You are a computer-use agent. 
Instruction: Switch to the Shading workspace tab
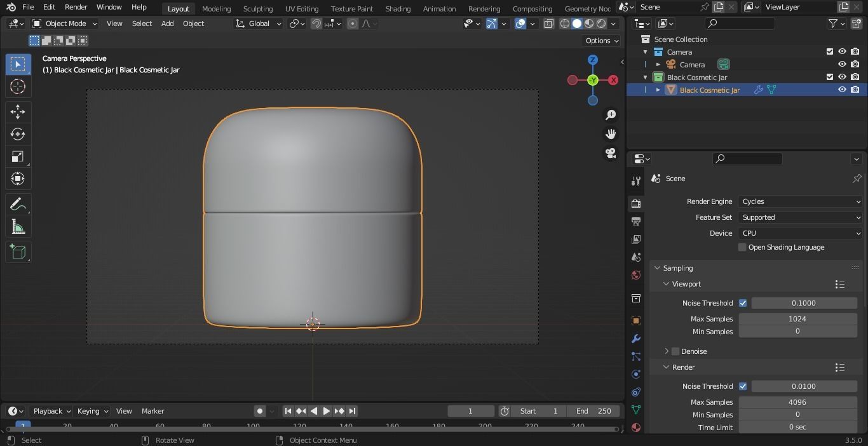(x=398, y=9)
